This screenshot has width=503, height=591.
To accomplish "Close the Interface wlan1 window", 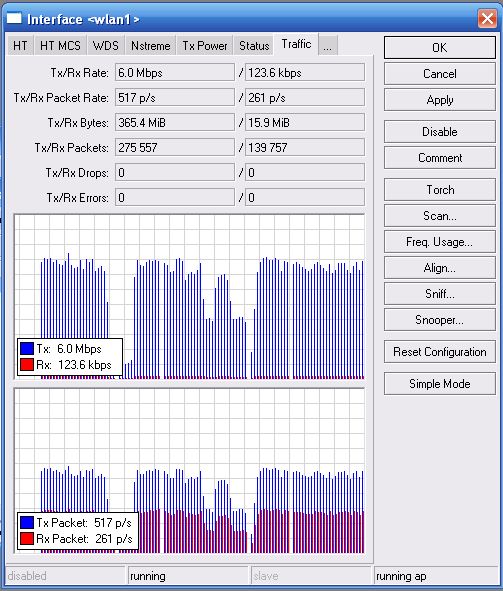I will pyautogui.click(x=487, y=18).
